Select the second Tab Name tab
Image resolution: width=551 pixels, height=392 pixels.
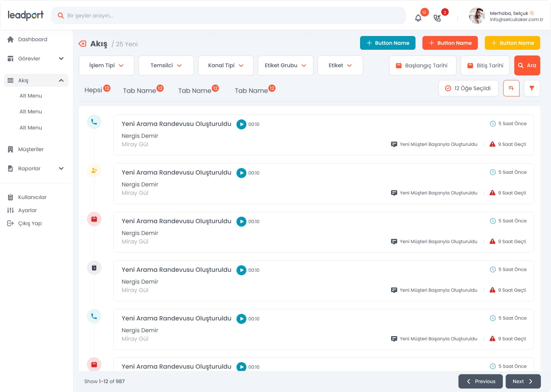click(x=198, y=90)
